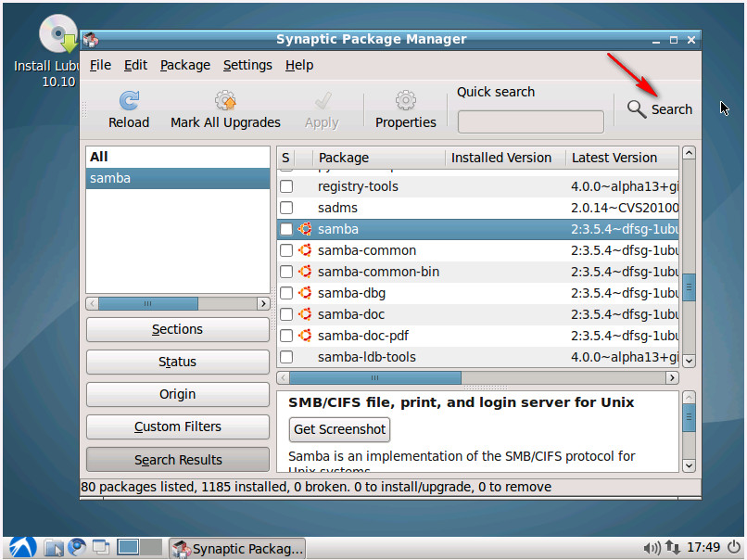Toggle the samba-dbg package checkbox

(286, 293)
